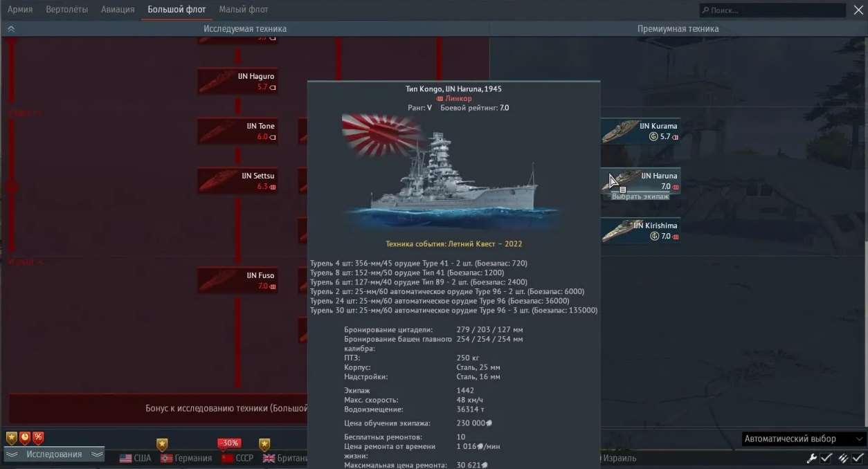
Task: Click the Выбрать экипаж button
Action: click(640, 196)
